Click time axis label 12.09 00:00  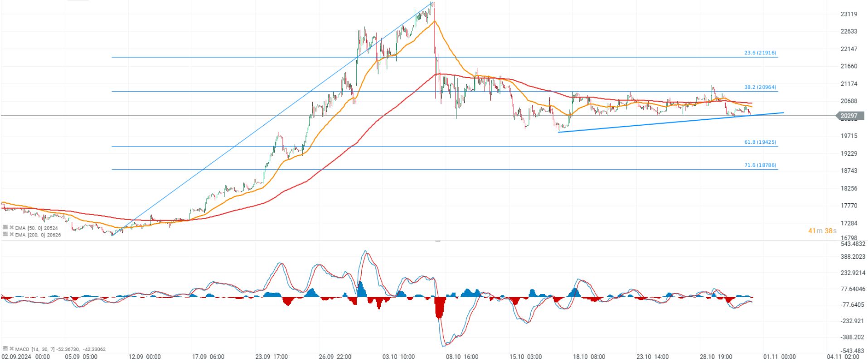[x=145, y=357]
